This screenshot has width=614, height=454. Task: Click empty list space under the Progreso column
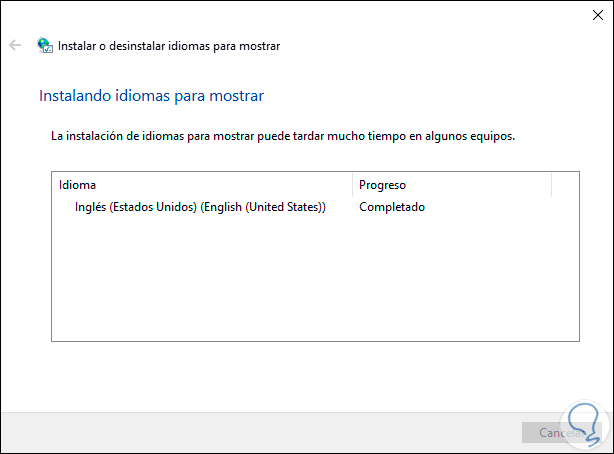pyautogui.click(x=450, y=280)
